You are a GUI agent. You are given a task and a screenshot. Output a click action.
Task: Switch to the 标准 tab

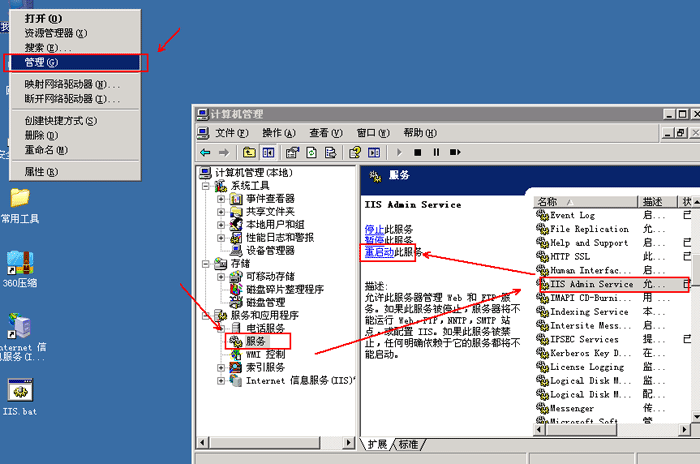408,444
